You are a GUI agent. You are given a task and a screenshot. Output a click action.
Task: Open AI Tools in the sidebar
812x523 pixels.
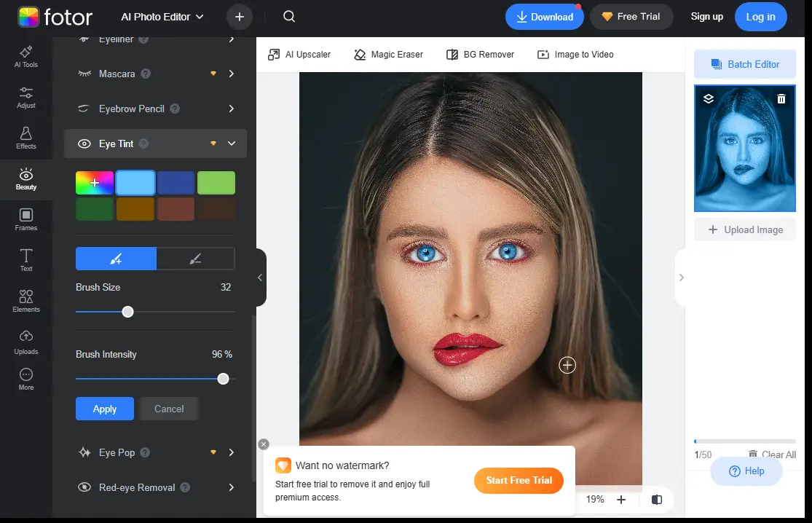pos(26,56)
